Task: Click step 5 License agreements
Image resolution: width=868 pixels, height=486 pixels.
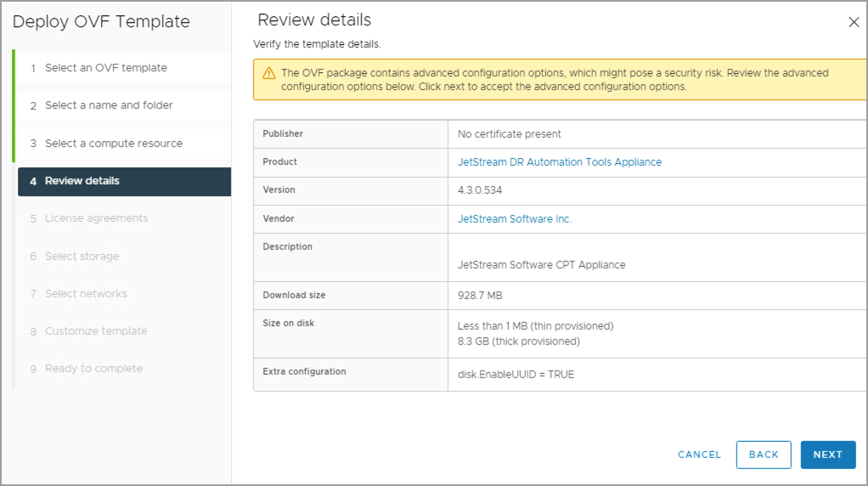Action: 96,218
